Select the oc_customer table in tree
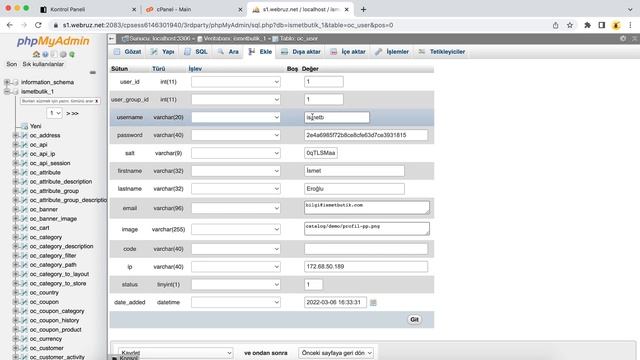Viewport: 640px width, 360px height. (47, 348)
